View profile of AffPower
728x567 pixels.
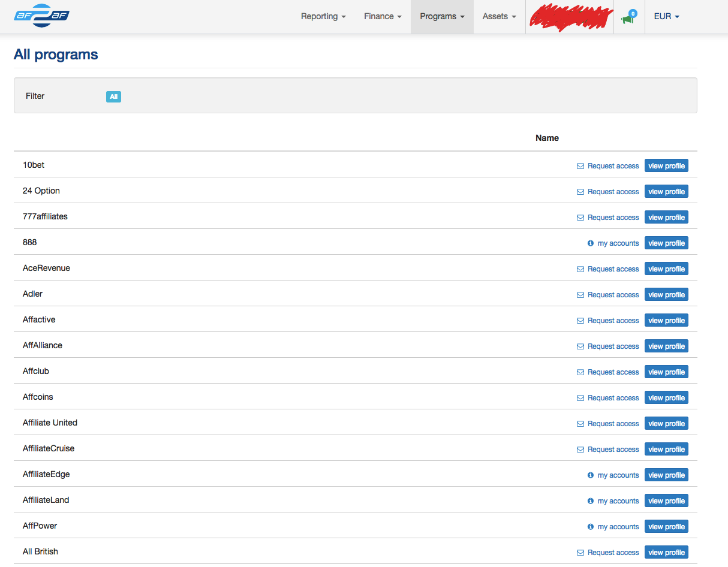pyautogui.click(x=666, y=527)
